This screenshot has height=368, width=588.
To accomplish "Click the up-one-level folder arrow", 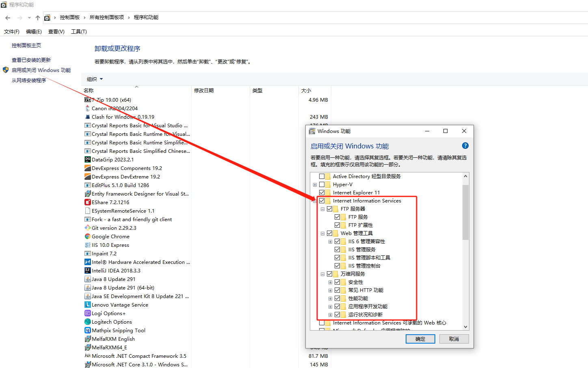I will 37,17.
